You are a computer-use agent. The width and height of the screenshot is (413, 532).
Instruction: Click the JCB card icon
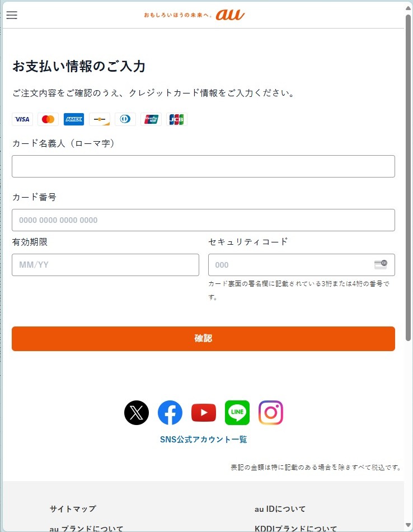pyautogui.click(x=177, y=119)
